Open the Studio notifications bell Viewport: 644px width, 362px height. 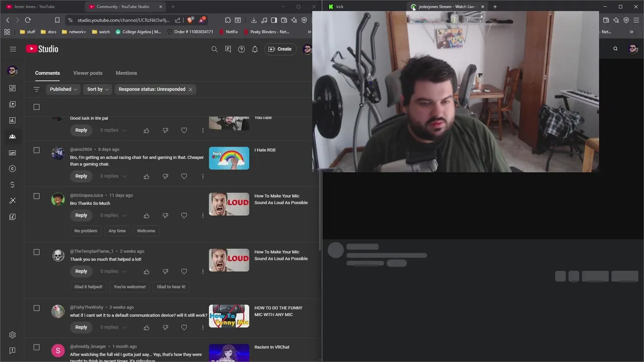255,49
